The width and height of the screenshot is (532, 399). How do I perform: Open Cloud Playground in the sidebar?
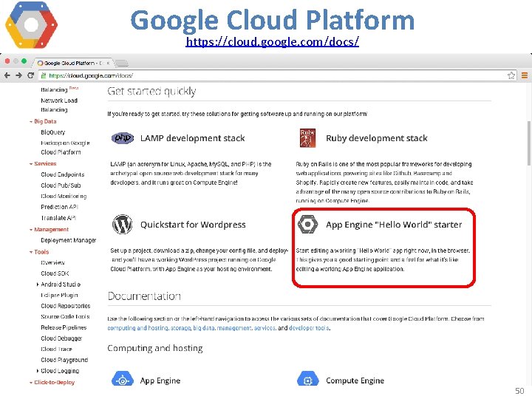pos(64,360)
